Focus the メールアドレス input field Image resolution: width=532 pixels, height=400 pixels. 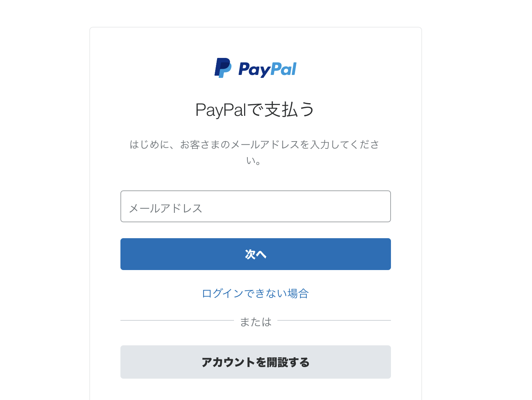[x=255, y=206]
